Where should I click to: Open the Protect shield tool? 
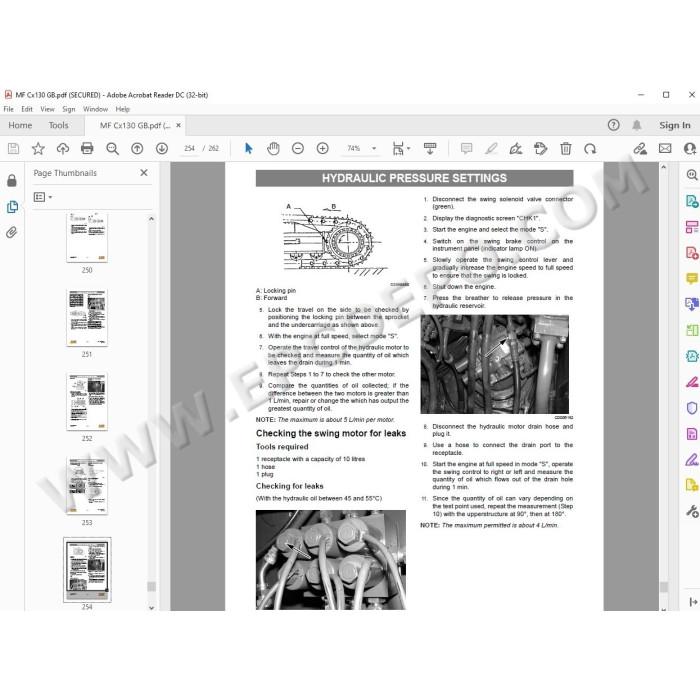(692, 408)
